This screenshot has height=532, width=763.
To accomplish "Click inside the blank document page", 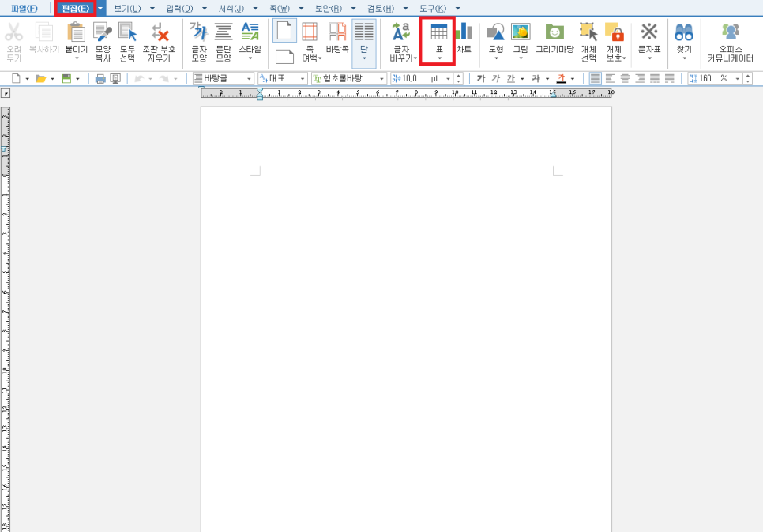I will coord(406,319).
